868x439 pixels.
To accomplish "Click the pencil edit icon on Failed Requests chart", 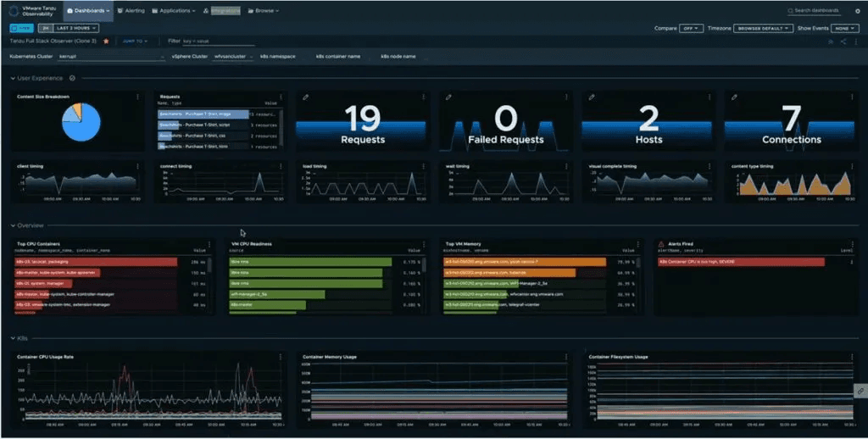I will pyautogui.click(x=448, y=97).
